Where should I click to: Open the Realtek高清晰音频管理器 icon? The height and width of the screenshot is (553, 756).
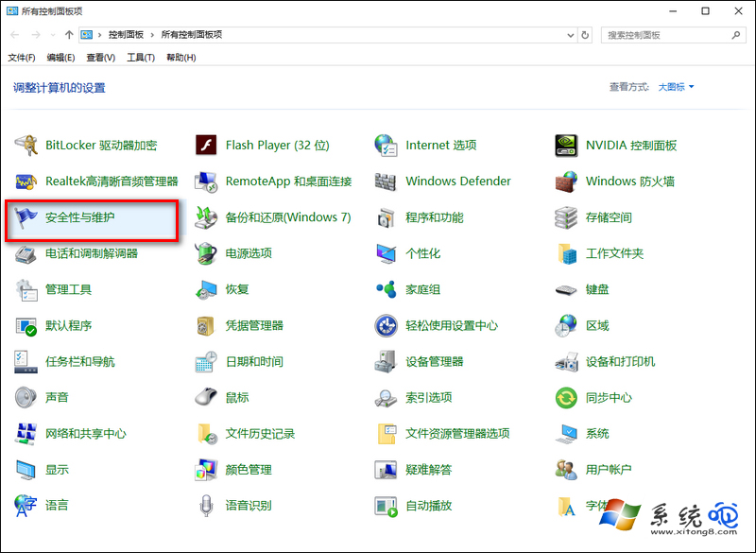(x=26, y=181)
